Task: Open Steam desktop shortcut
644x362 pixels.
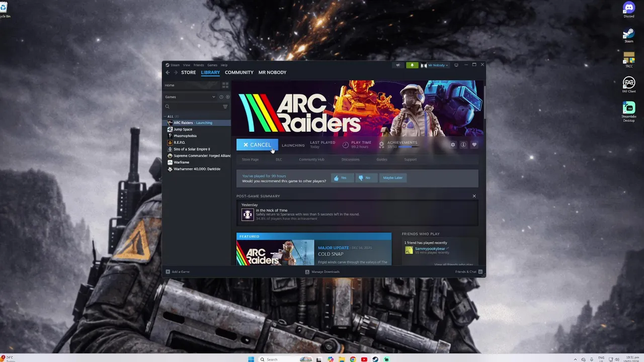Action: click(629, 35)
